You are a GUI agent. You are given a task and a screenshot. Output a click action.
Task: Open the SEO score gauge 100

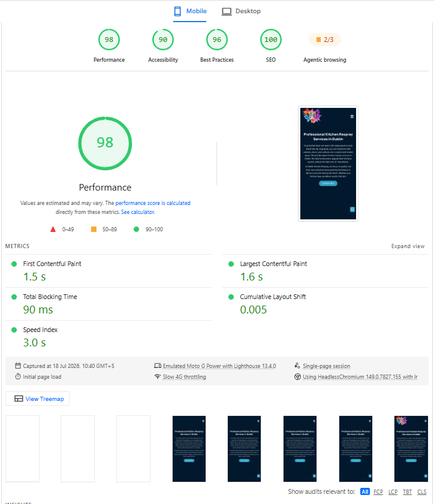pyautogui.click(x=271, y=40)
